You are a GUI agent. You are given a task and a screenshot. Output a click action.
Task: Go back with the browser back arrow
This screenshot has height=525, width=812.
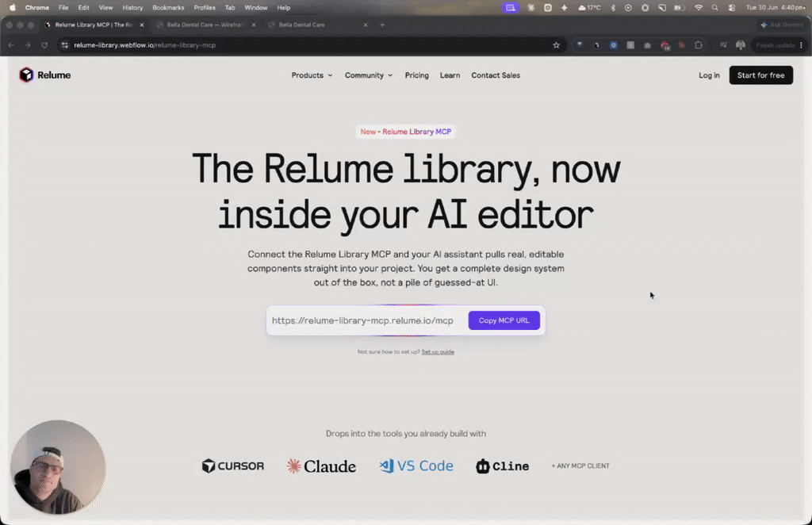[x=11, y=45]
